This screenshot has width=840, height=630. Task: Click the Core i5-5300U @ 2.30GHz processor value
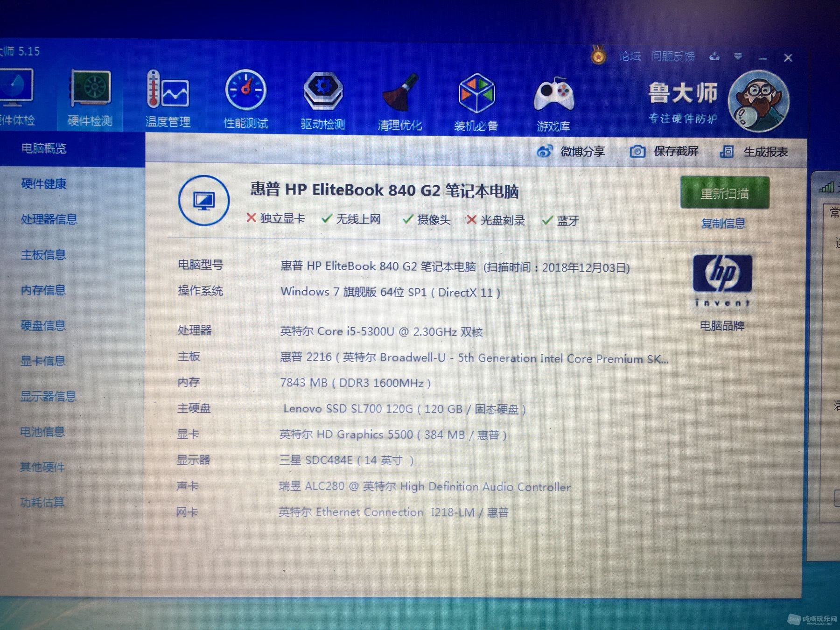[381, 331]
